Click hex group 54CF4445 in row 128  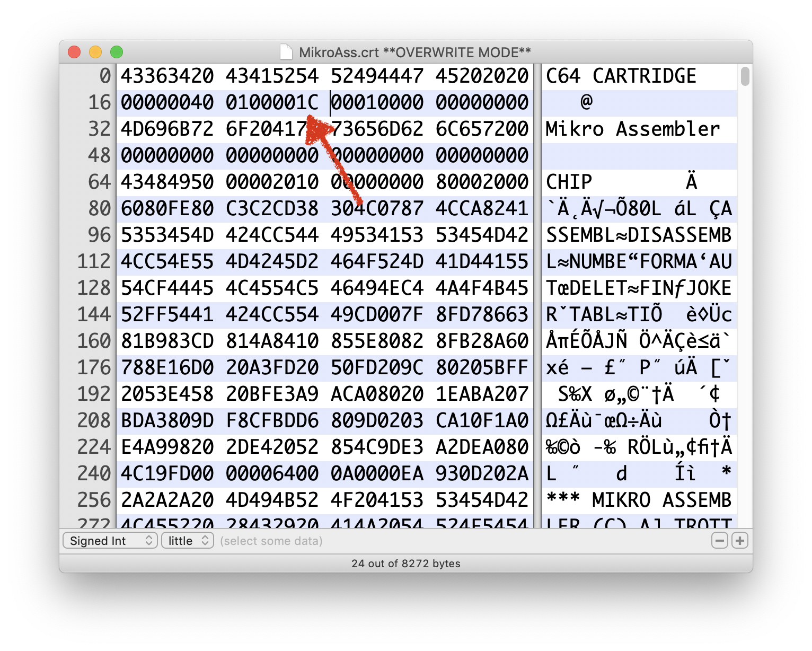[167, 288]
